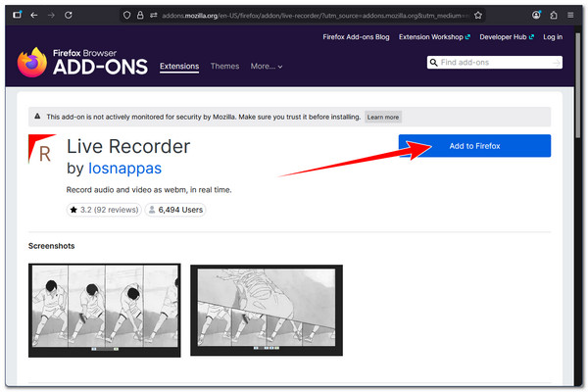Bookmark this page with the star icon
This screenshot has height=392, width=588.
(478, 16)
